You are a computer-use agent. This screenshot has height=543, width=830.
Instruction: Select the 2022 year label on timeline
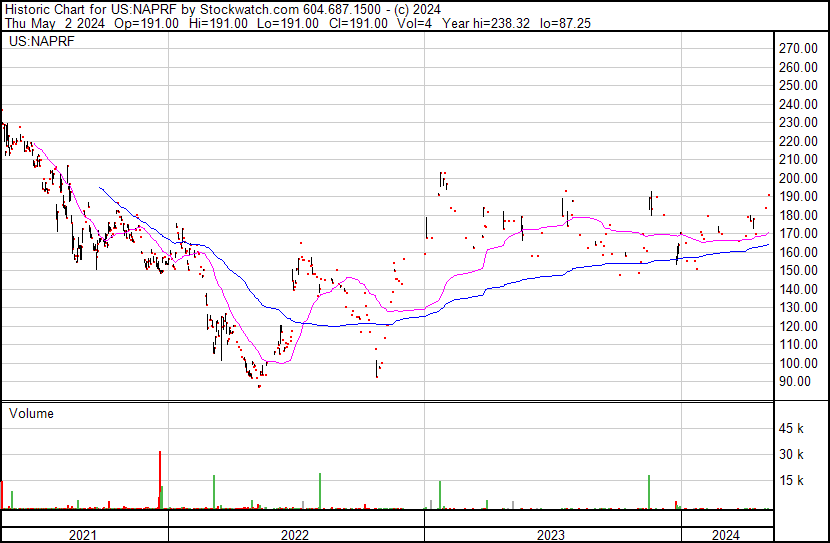(295, 535)
